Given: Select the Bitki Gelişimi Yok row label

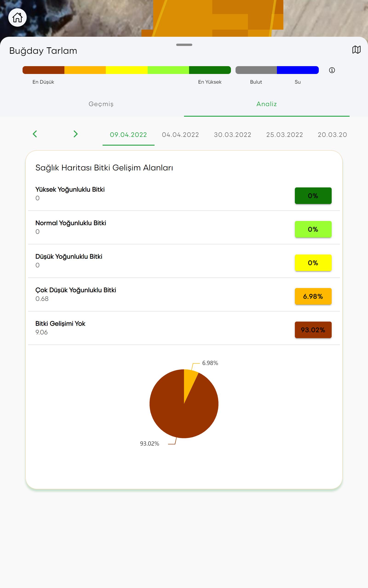Looking at the screenshot, I should (x=60, y=324).
